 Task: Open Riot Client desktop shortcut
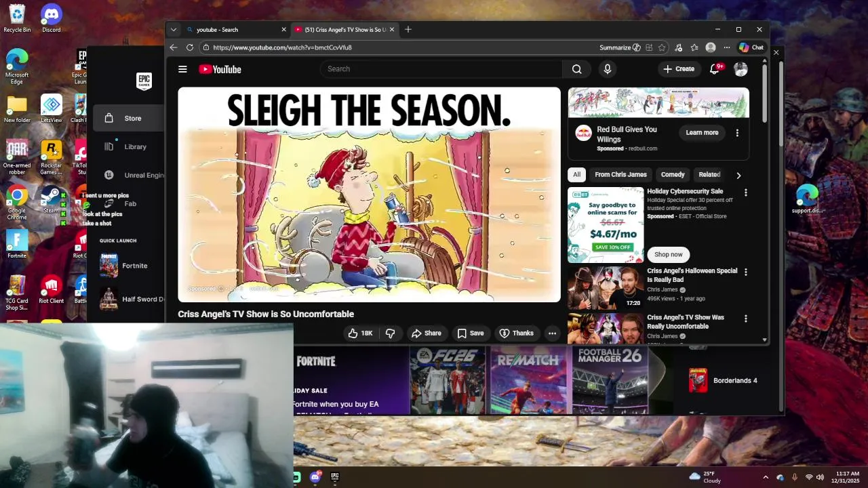point(52,289)
